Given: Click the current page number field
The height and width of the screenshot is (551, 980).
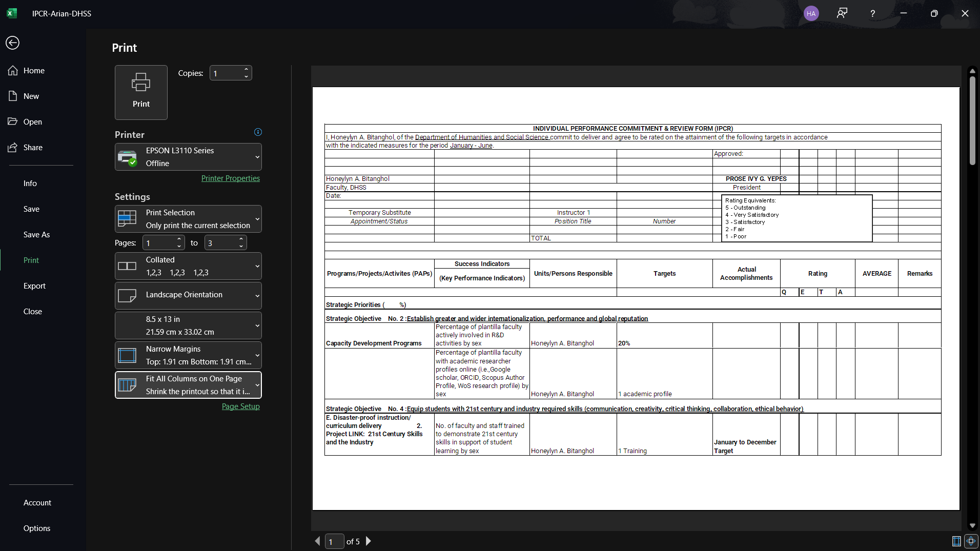Looking at the screenshot, I should click(334, 542).
